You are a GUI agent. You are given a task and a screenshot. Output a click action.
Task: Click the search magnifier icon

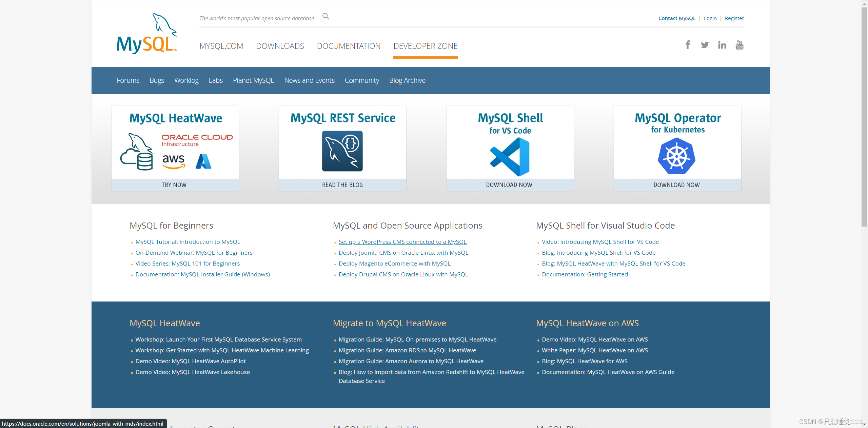(325, 16)
